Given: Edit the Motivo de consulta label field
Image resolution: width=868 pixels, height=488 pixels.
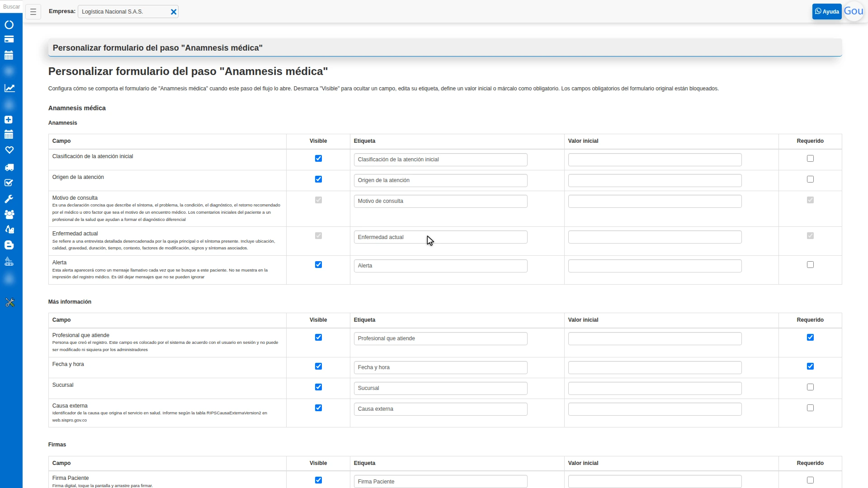Looking at the screenshot, I should coord(440,201).
